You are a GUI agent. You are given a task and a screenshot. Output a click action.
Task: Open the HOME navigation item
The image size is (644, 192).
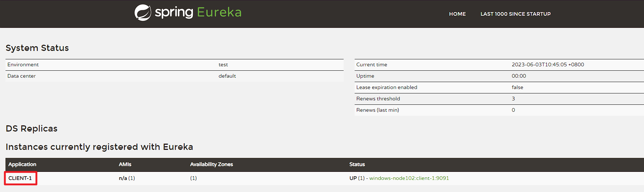457,14
